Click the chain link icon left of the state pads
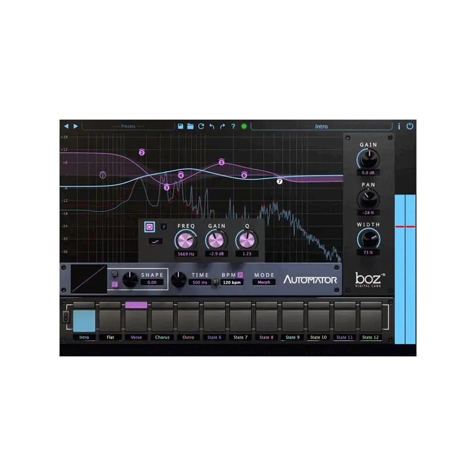This screenshot has width=476, height=476. coord(65,317)
